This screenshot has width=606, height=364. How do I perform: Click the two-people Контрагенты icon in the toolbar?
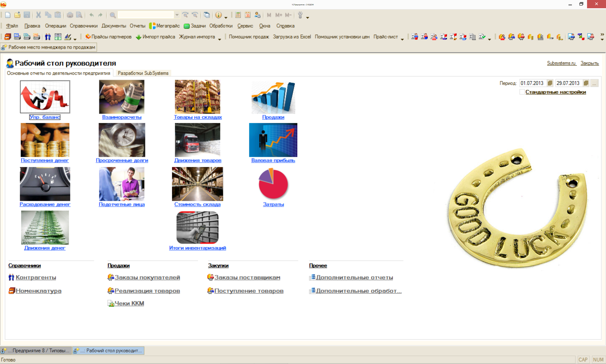(48, 37)
